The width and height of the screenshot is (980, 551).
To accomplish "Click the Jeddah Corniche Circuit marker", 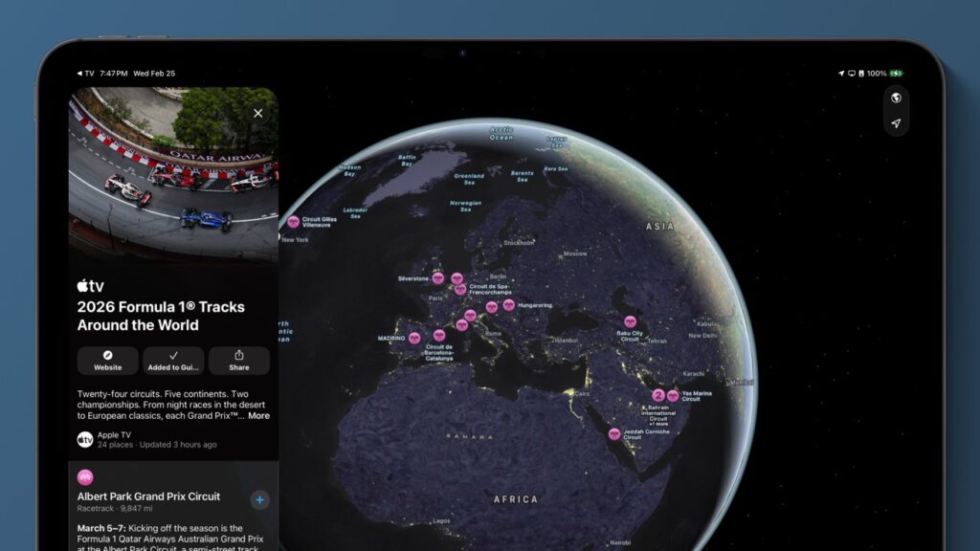I will 615,433.
